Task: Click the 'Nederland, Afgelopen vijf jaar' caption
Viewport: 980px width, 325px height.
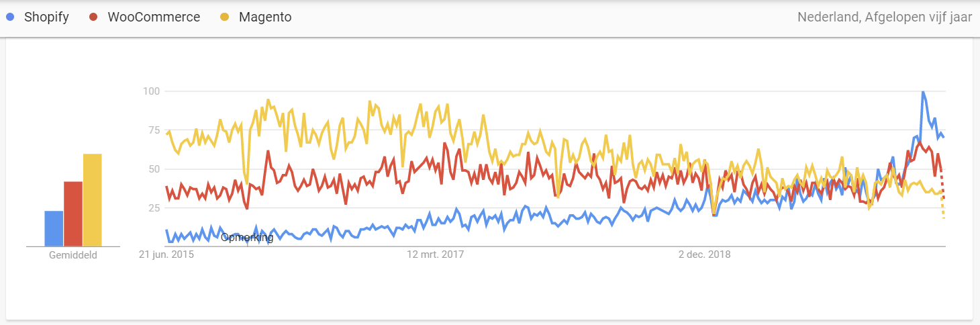Action: (885, 17)
